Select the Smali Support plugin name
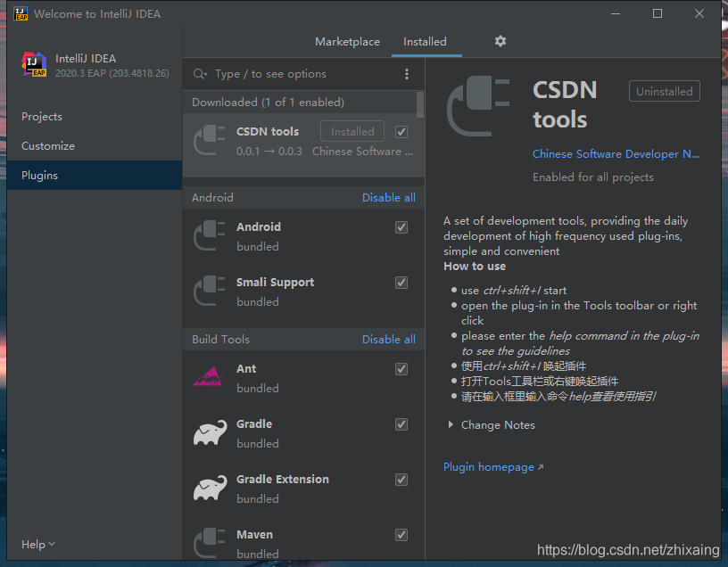This screenshot has width=728, height=567. 275,283
